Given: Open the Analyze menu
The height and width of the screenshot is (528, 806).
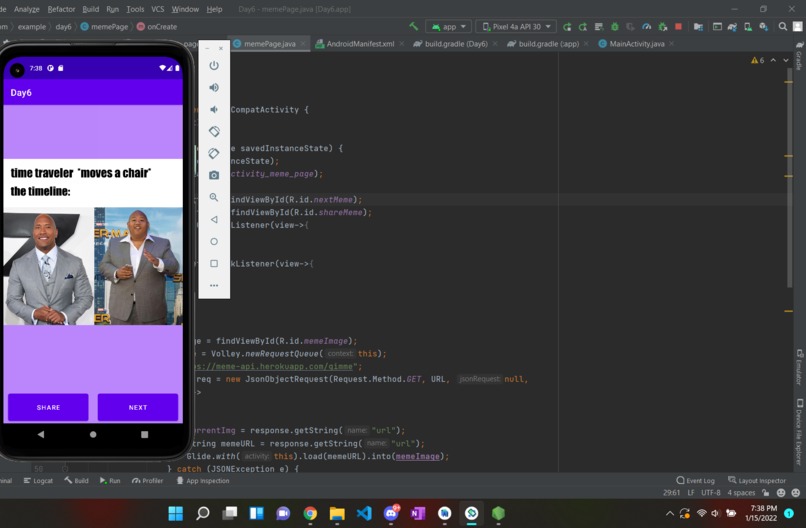Looking at the screenshot, I should pos(27,9).
